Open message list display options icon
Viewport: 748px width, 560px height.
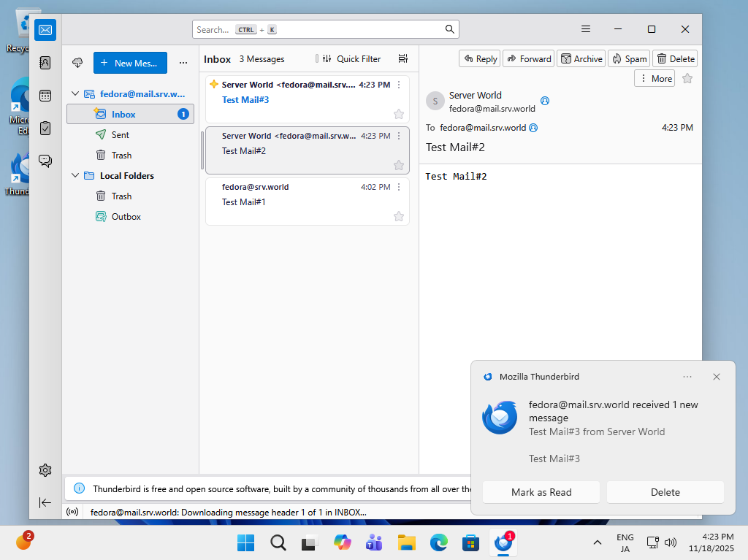click(x=402, y=59)
